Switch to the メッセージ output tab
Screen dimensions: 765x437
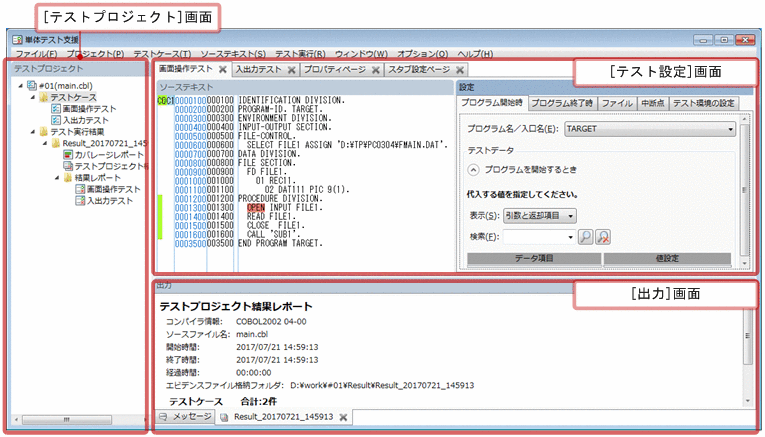[x=185, y=417]
